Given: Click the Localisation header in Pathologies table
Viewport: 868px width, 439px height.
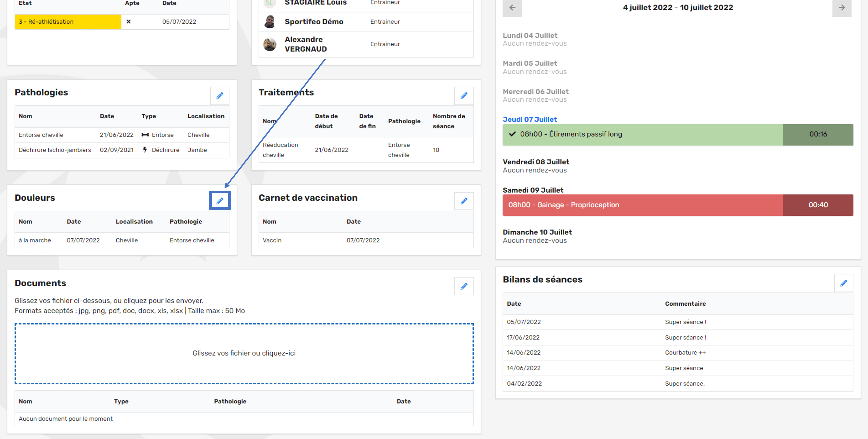Looking at the screenshot, I should click(206, 116).
